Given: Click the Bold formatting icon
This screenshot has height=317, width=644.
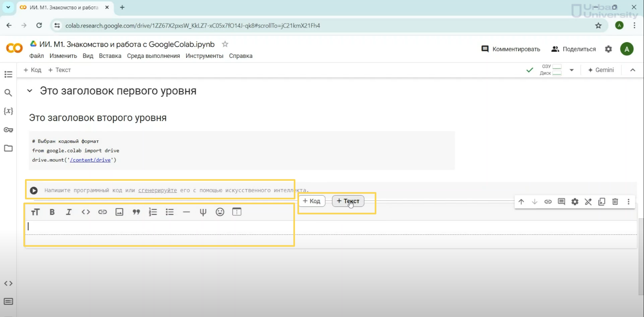Looking at the screenshot, I should [x=52, y=212].
